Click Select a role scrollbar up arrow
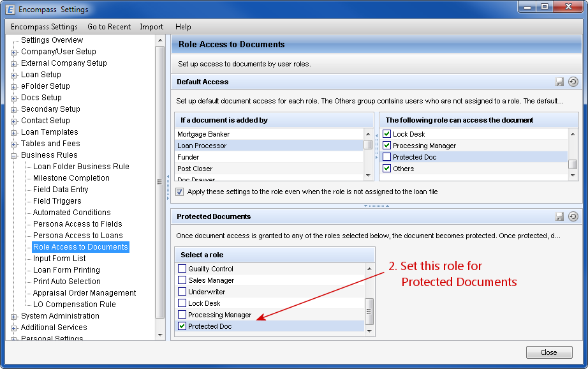The height and width of the screenshot is (369, 588). (x=369, y=269)
